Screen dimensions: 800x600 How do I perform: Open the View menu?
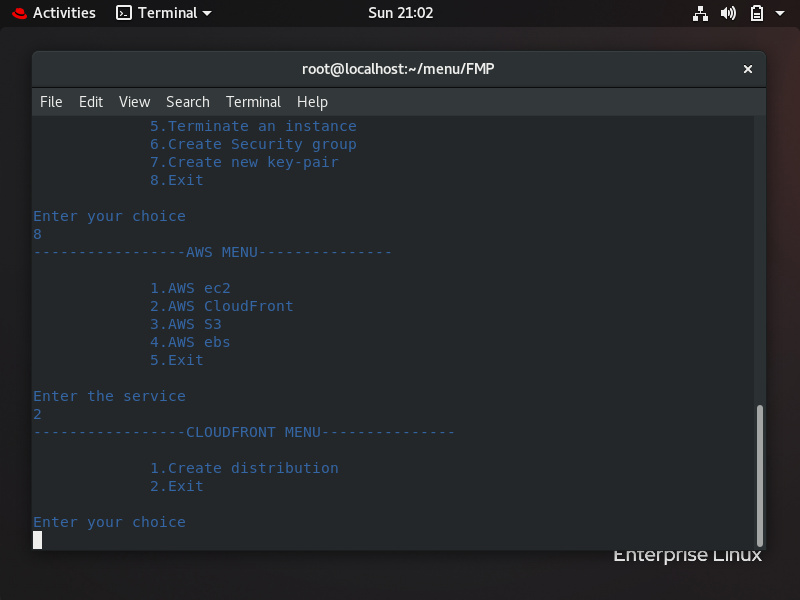point(134,102)
